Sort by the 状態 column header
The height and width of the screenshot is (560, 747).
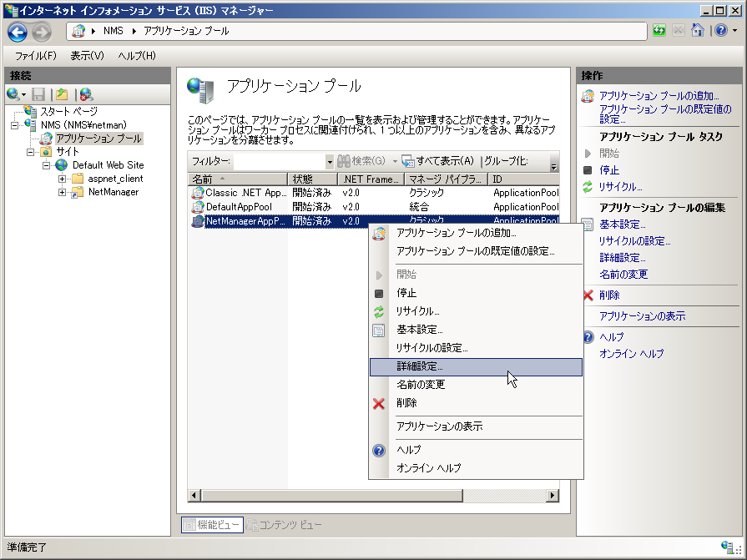[313, 179]
